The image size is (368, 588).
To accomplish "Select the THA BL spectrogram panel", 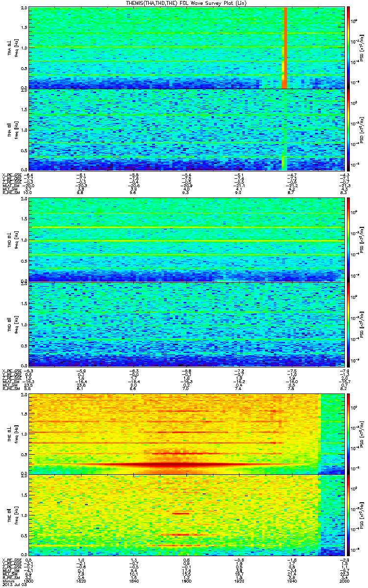I will pos(186,48).
